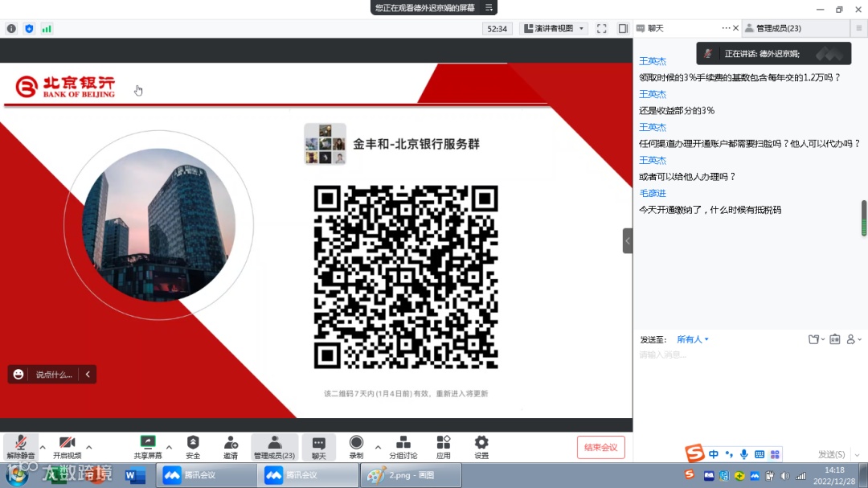Viewport: 868px width, 488px height.
Task: Open the screen-viewing banner menu icon
Action: tap(489, 8)
